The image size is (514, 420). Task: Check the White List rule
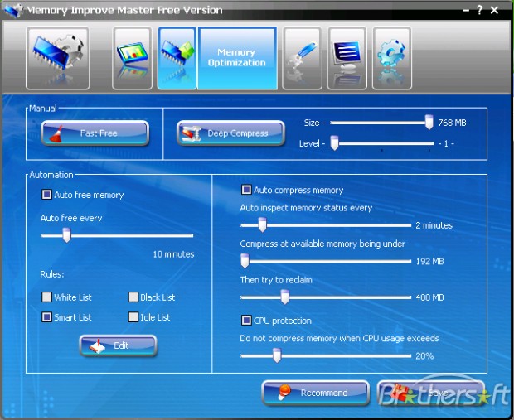tap(46, 297)
